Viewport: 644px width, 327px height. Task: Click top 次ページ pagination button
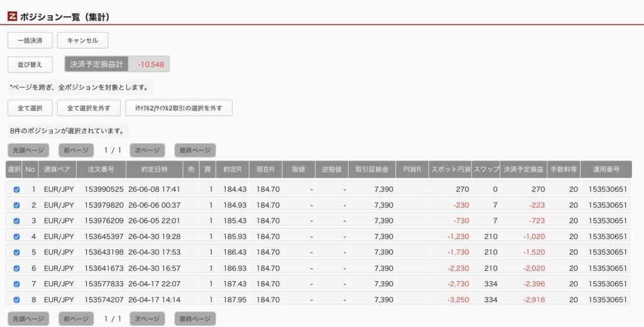pyautogui.click(x=147, y=150)
